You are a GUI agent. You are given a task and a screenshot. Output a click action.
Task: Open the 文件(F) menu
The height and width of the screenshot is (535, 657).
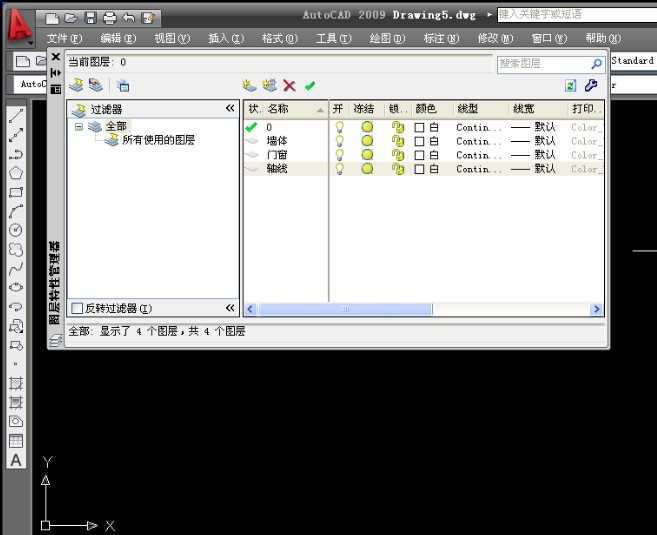tap(64, 39)
